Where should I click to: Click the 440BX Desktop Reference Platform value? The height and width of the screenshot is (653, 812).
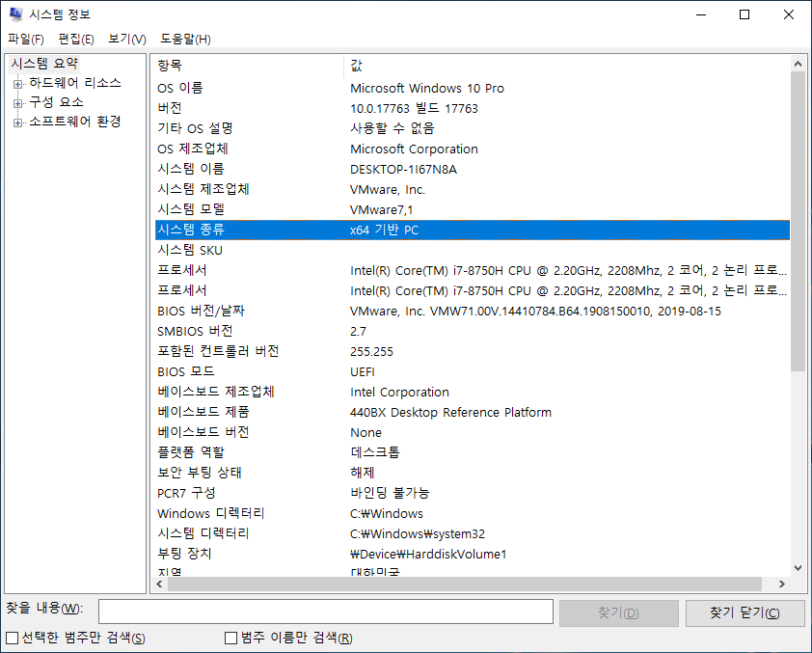pos(450,413)
